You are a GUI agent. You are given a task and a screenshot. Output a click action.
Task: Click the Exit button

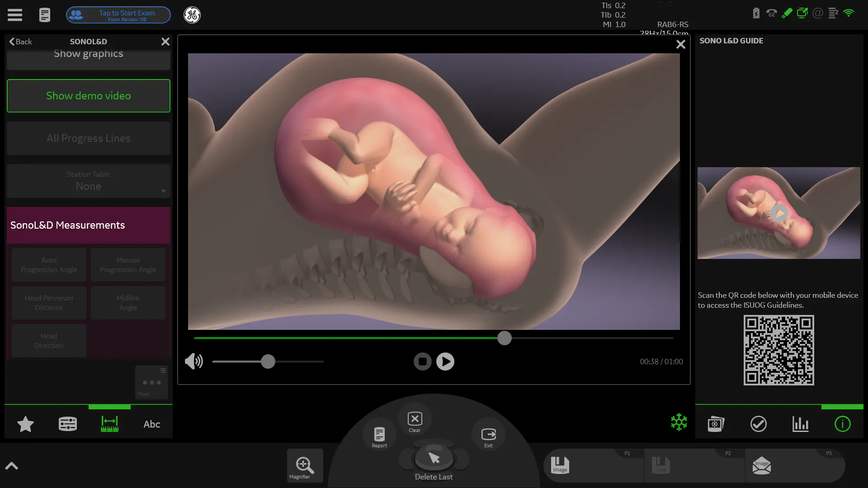point(488,436)
